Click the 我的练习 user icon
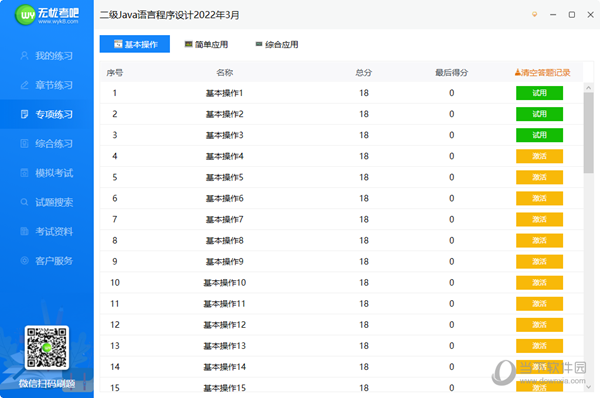 tap(24, 56)
